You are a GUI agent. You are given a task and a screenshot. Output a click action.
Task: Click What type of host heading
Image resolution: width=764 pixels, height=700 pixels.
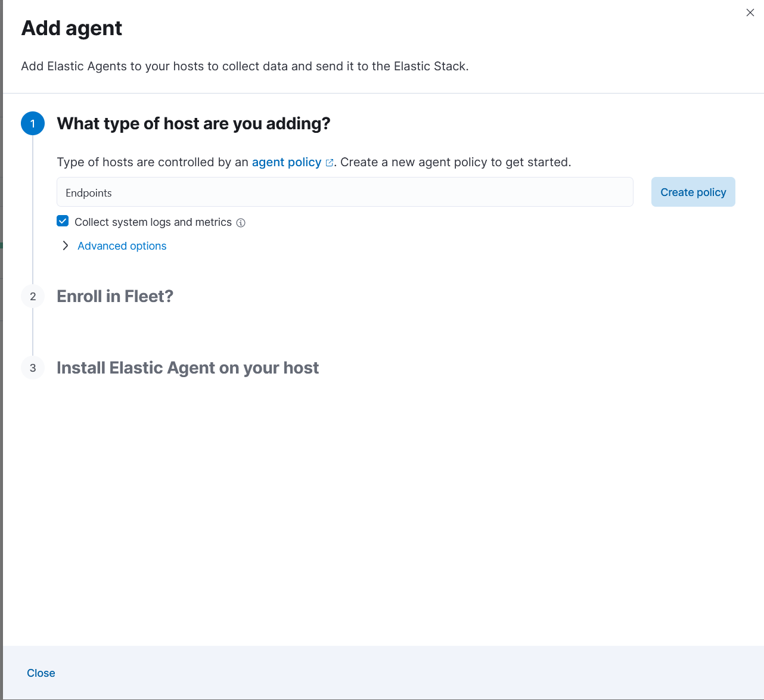coord(193,123)
